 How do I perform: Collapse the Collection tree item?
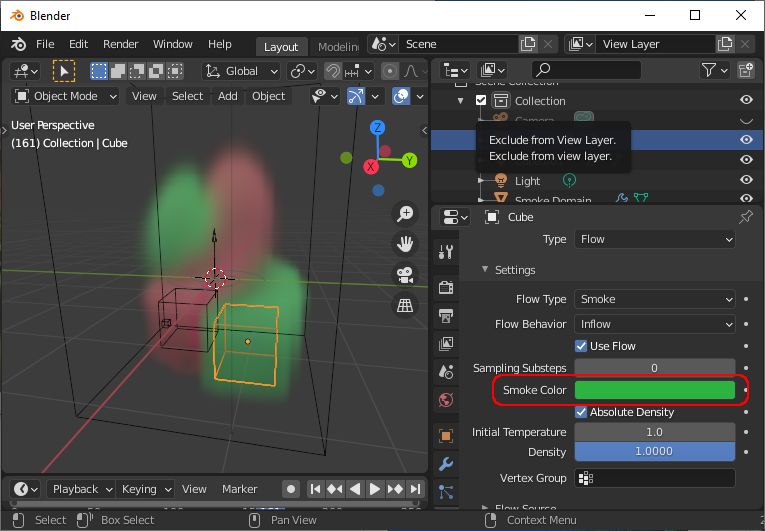(461, 101)
